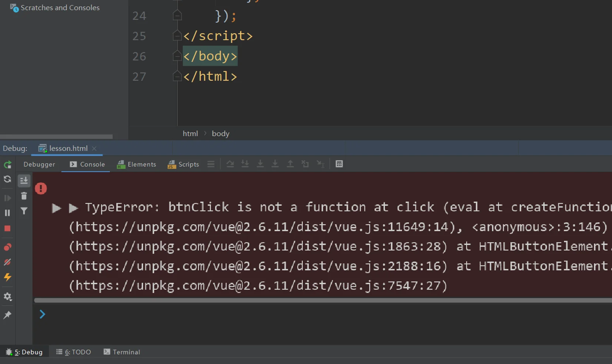Click the reload in browser icon

[x=7, y=179]
